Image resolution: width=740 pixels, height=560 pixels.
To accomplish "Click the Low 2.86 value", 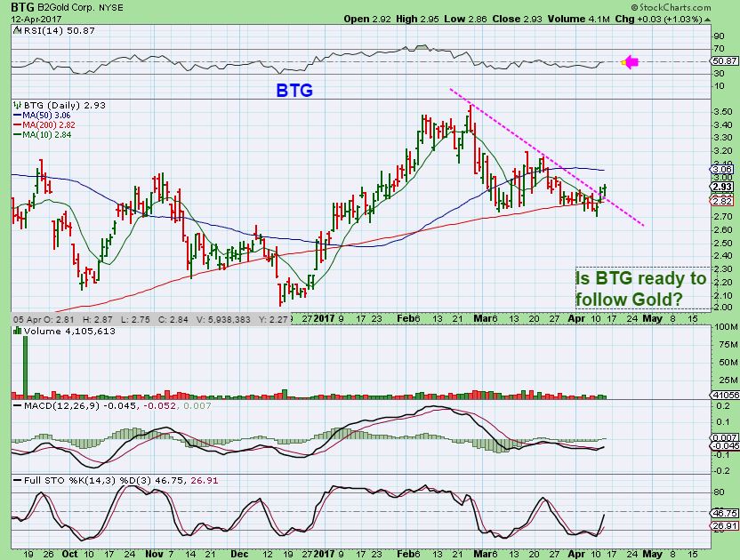I will point(466,20).
